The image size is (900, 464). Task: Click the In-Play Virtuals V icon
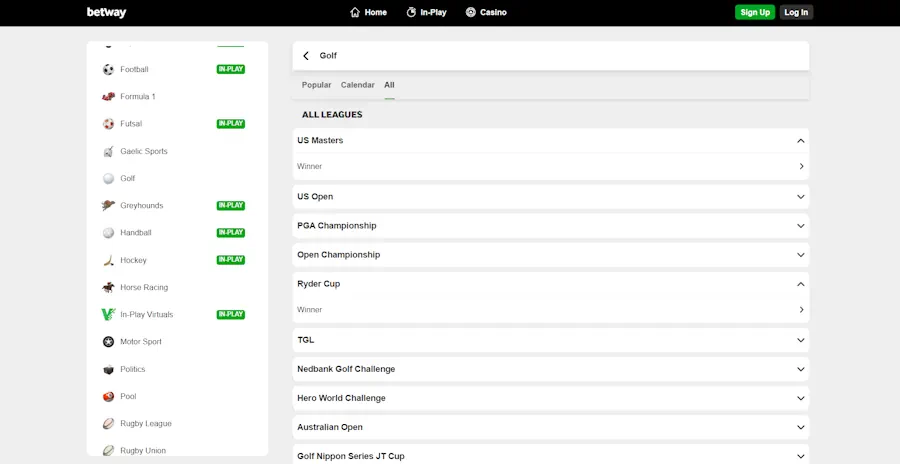[x=108, y=315]
